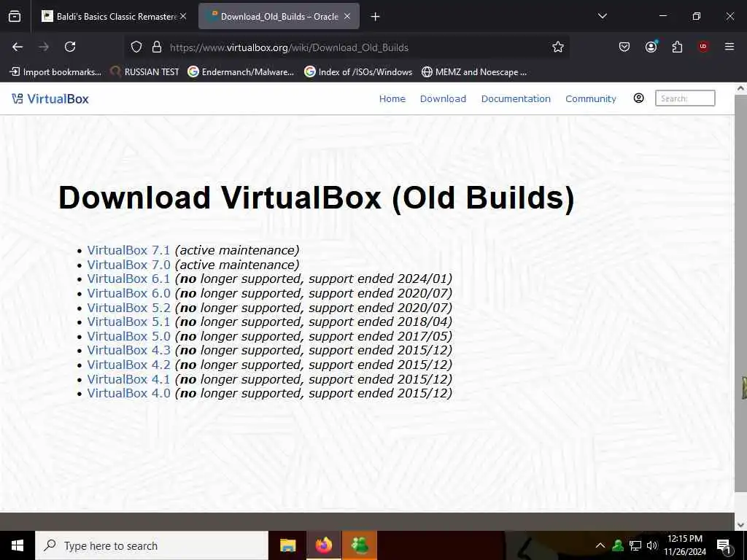
Task: Open the Community menu item
Action: coord(591,98)
